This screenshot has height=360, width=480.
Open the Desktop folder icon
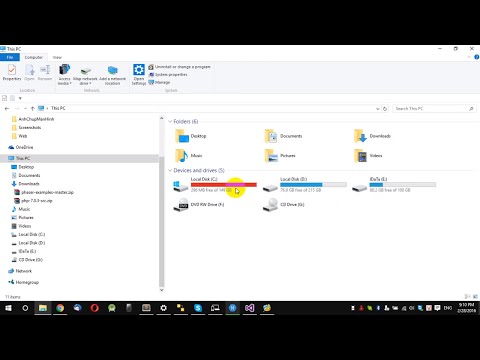click(x=182, y=136)
